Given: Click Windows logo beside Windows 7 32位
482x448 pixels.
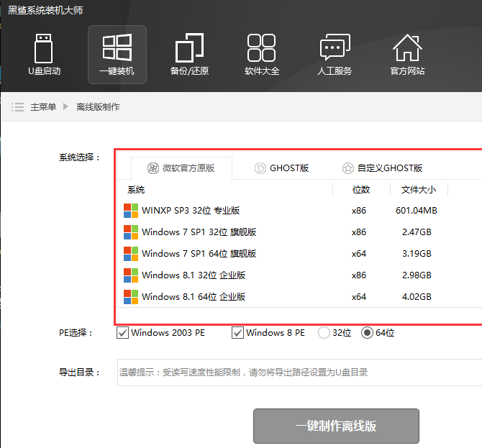Looking at the screenshot, I should (x=131, y=232).
